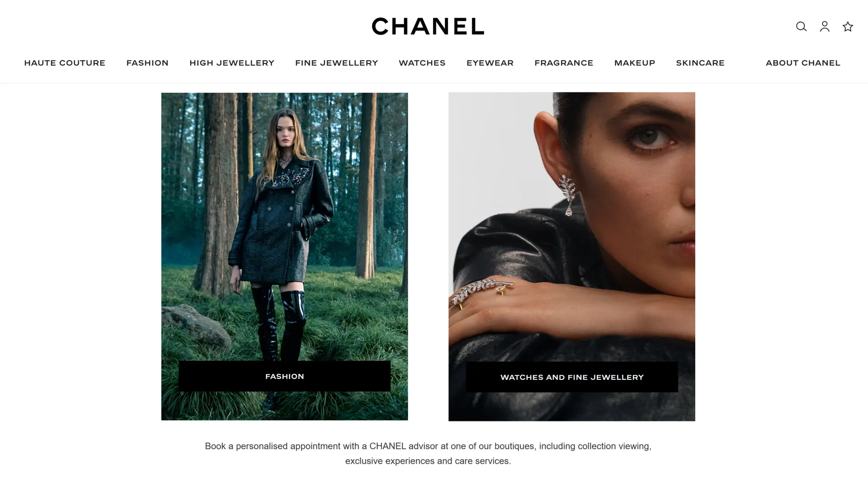
Task: Click Watches and Fine Jewellery button
Action: point(572,377)
